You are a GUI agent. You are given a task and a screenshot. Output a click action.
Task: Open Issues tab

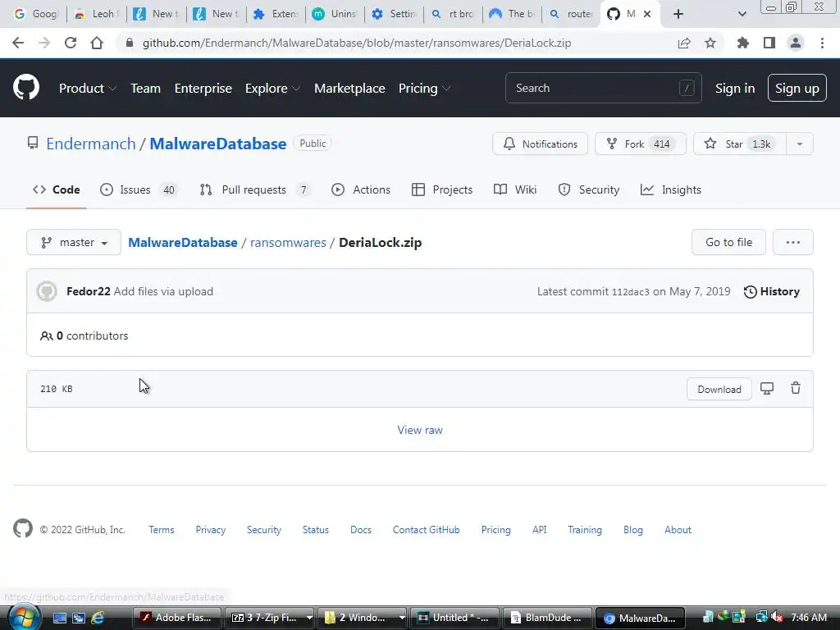139,189
